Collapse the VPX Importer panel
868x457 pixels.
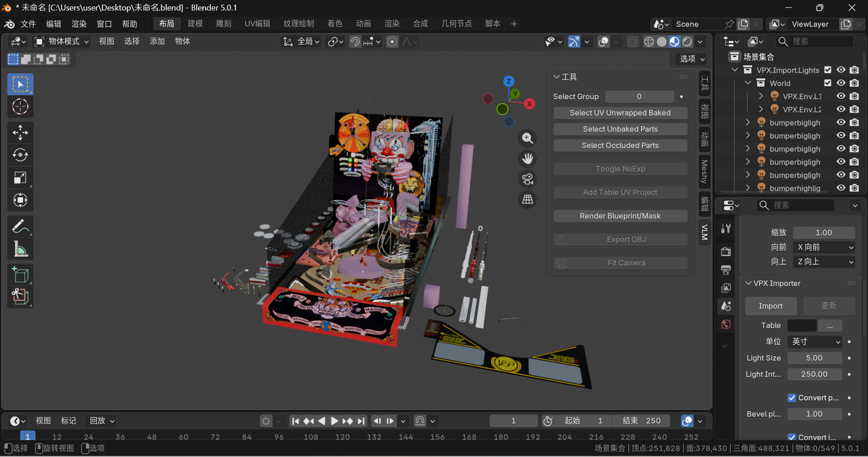coord(748,283)
